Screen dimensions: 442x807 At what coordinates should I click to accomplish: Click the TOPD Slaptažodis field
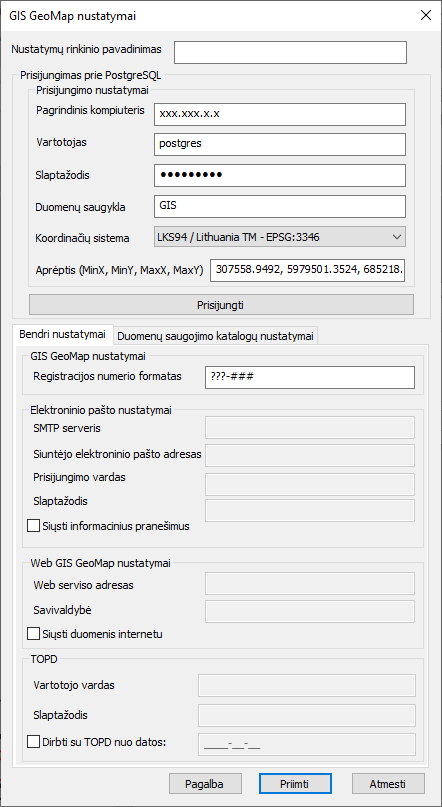[307, 715]
